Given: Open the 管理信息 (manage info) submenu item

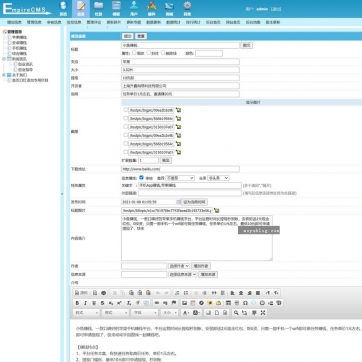Looking at the screenshot, I should (34, 22).
